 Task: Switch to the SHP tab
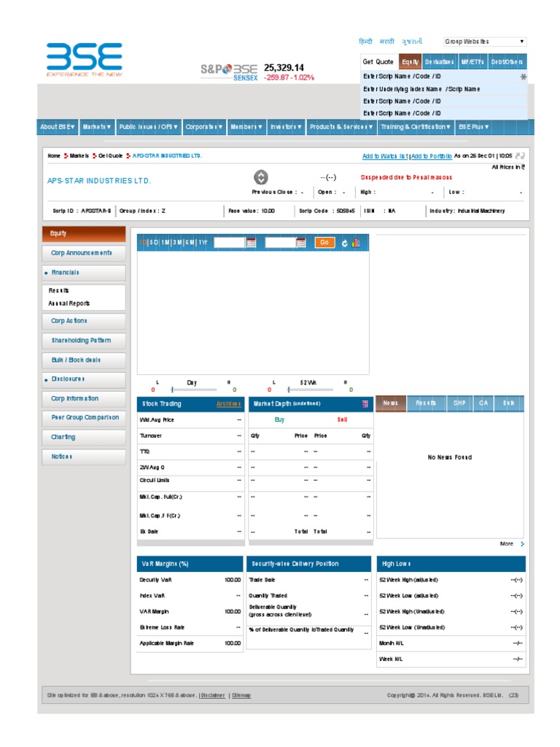[x=459, y=403]
